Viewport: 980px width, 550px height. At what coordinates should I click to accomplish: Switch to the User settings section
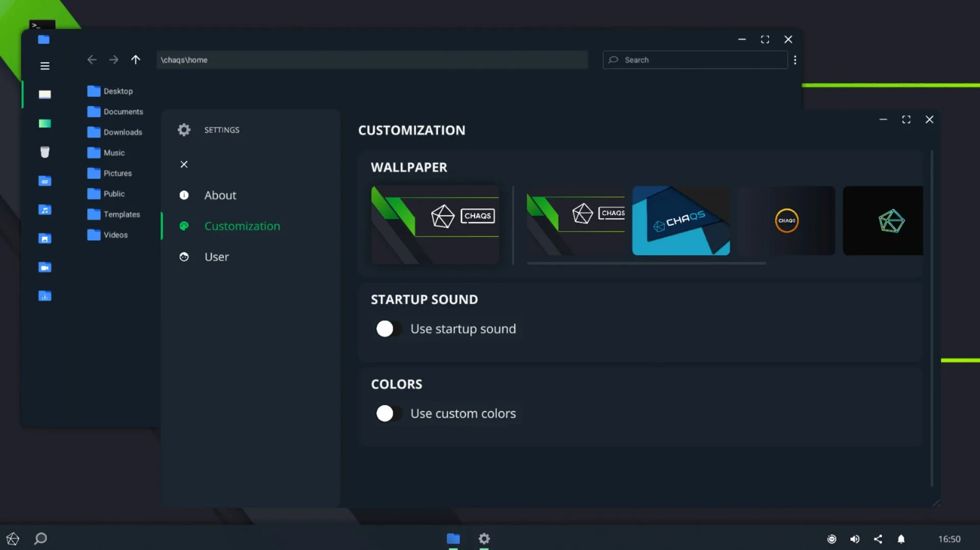[x=216, y=257]
